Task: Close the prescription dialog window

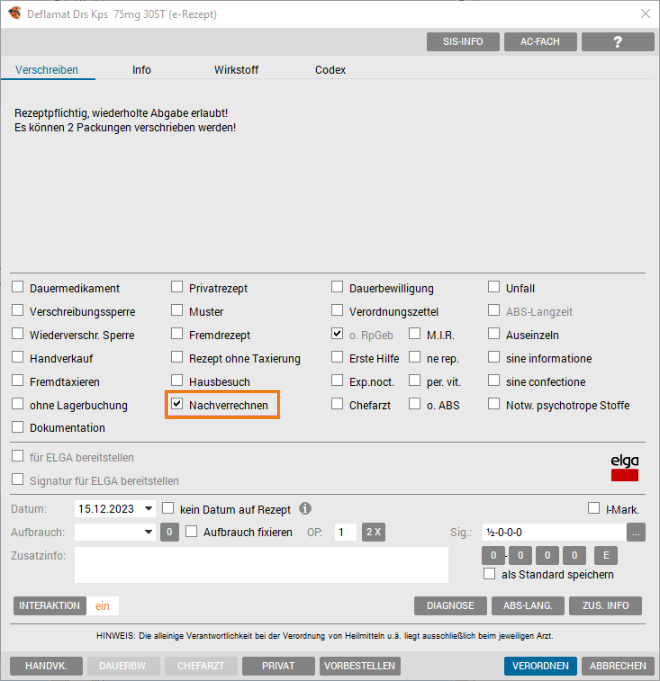Action: tap(643, 14)
